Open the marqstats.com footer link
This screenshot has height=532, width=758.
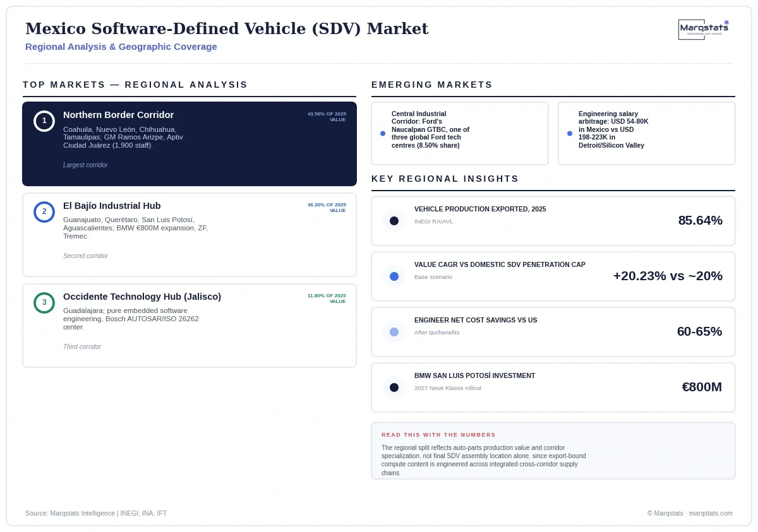711,513
